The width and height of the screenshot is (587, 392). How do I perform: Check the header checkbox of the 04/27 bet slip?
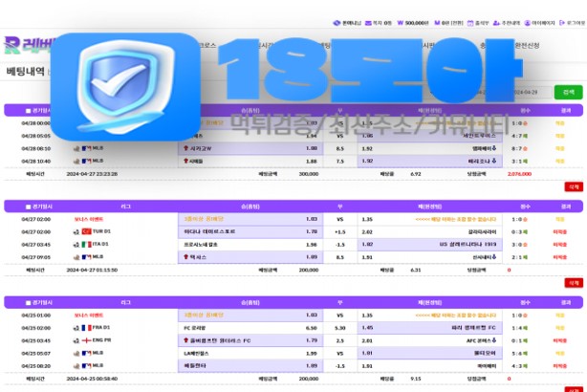point(28,207)
